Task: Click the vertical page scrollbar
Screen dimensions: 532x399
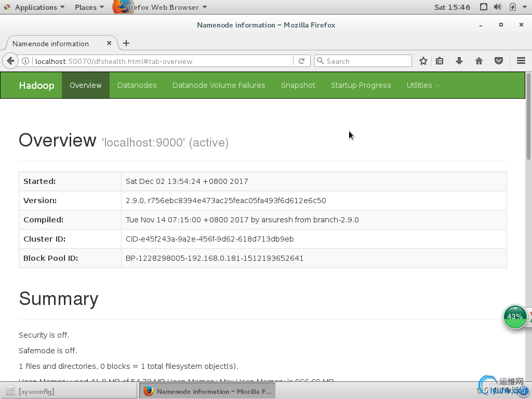Action: pos(528,116)
